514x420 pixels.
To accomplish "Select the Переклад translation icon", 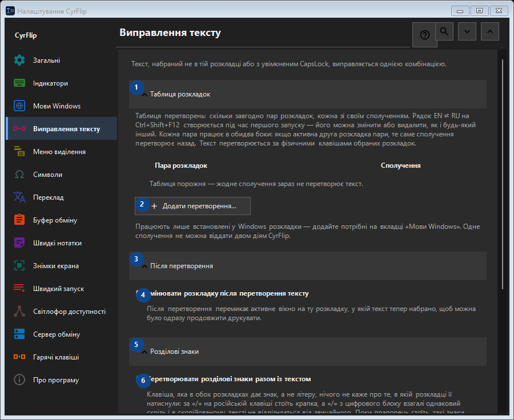I will [19, 197].
